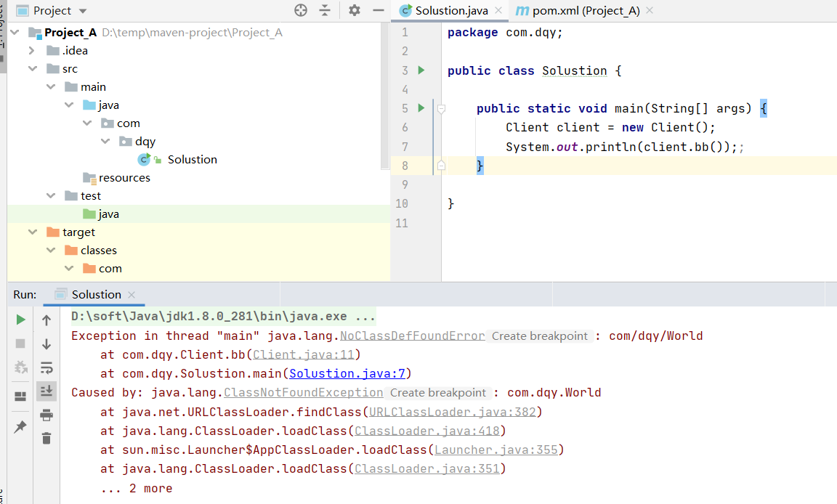Click Create breakpoint after NoClassDefFoundError
This screenshot has height=504, width=837.
(540, 336)
